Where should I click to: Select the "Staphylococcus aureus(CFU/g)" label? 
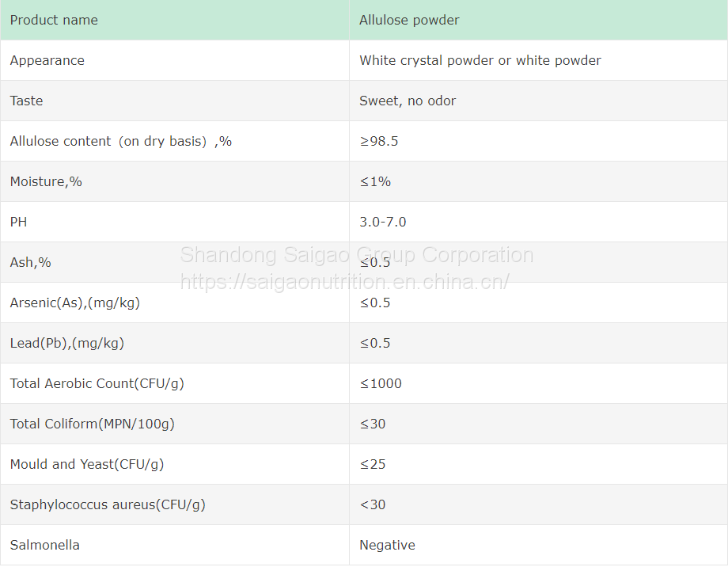click(108, 504)
